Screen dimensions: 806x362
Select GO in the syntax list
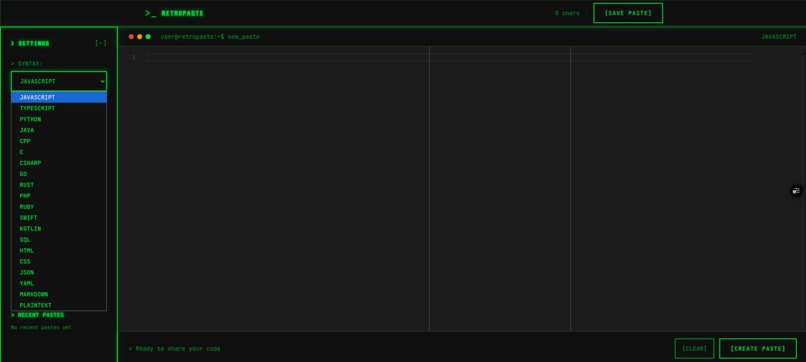point(59,174)
